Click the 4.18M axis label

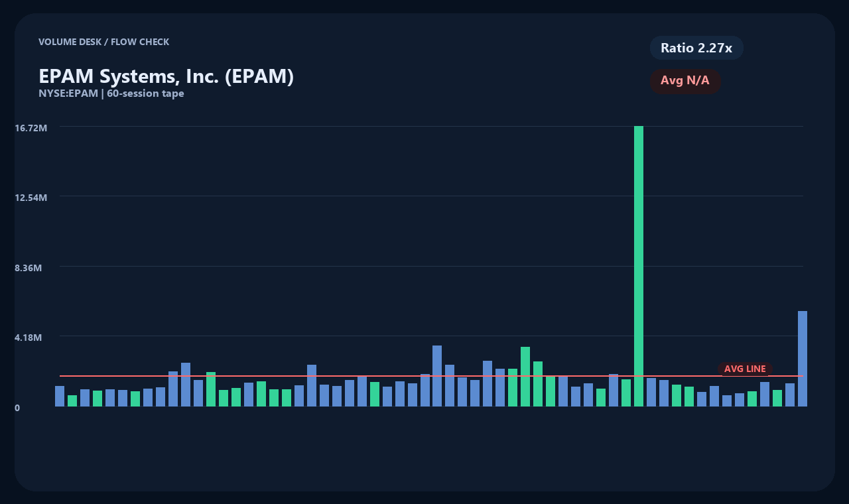click(x=29, y=338)
